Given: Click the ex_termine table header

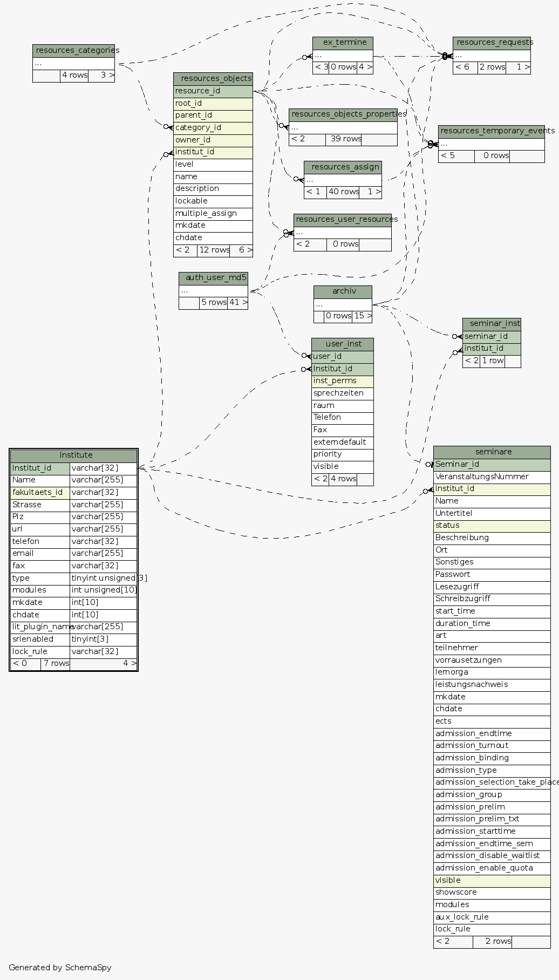Looking at the screenshot, I should (343, 43).
